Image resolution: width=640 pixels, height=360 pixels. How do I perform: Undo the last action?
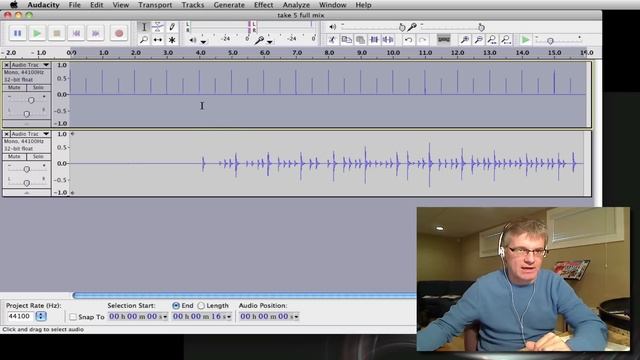click(408, 40)
